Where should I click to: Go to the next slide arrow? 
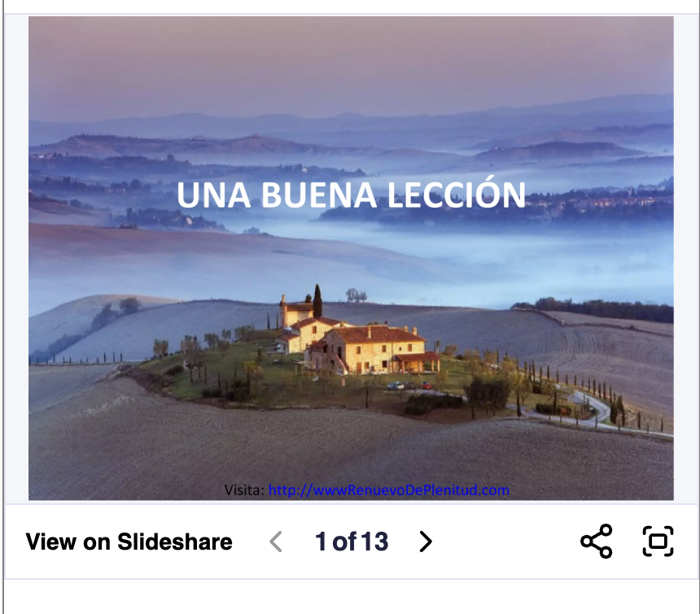[426, 542]
